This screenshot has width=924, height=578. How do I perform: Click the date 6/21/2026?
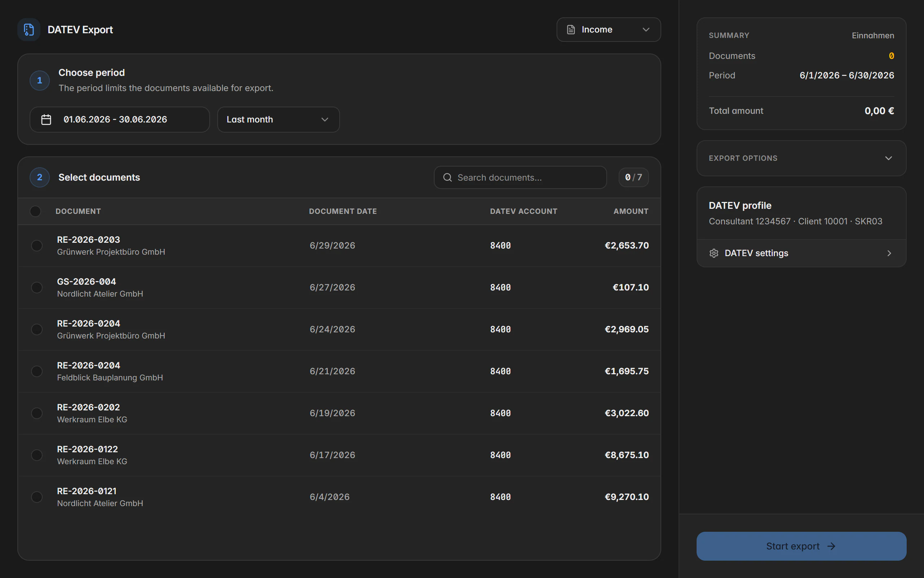[x=332, y=371]
